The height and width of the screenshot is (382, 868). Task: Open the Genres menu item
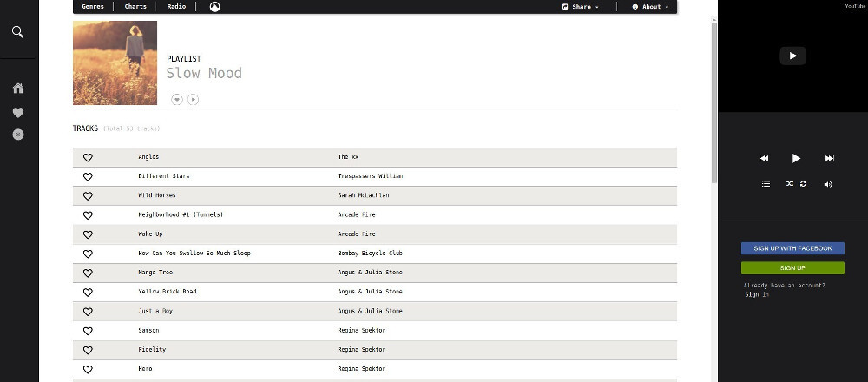93,7
